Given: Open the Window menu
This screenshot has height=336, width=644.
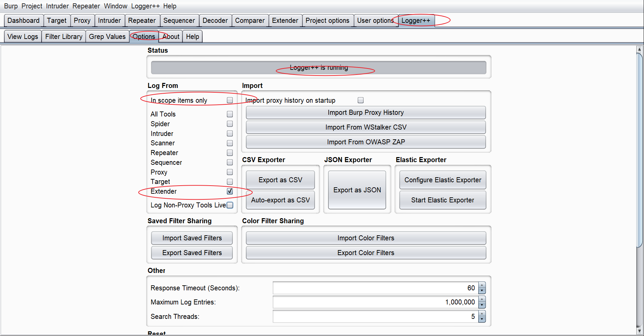Looking at the screenshot, I should pyautogui.click(x=115, y=6).
